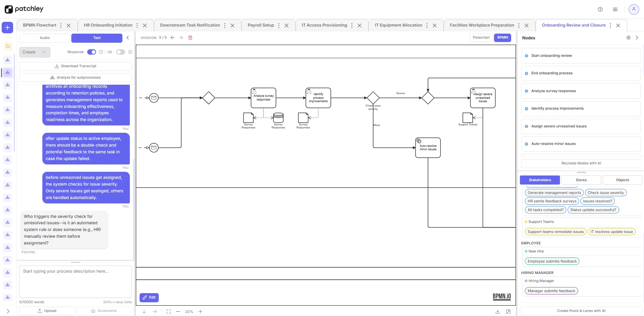Delete version with red trash icon
Viewport: 644px width, 316px height.
190,38
